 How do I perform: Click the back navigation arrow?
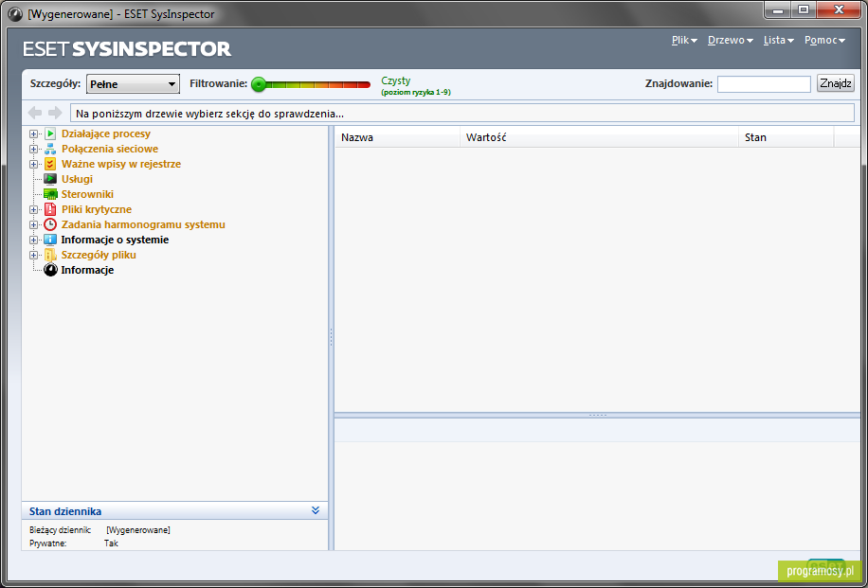[35, 113]
